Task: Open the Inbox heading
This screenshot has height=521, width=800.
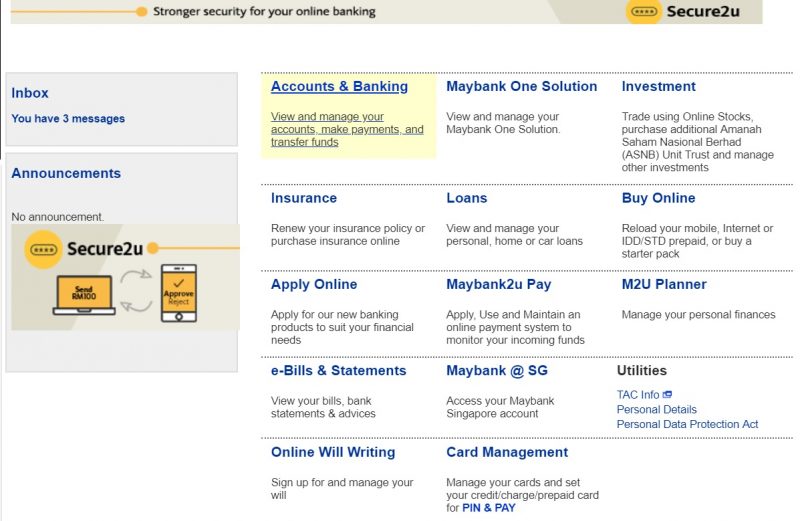Action: coord(30,93)
